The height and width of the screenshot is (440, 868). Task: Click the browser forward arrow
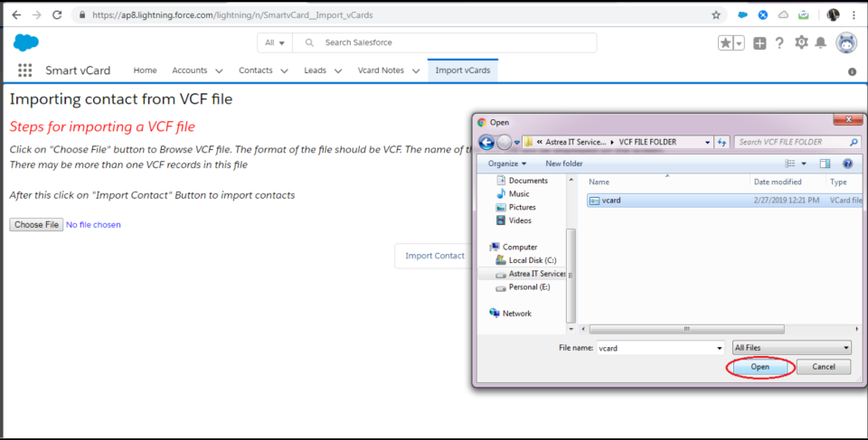pos(36,15)
